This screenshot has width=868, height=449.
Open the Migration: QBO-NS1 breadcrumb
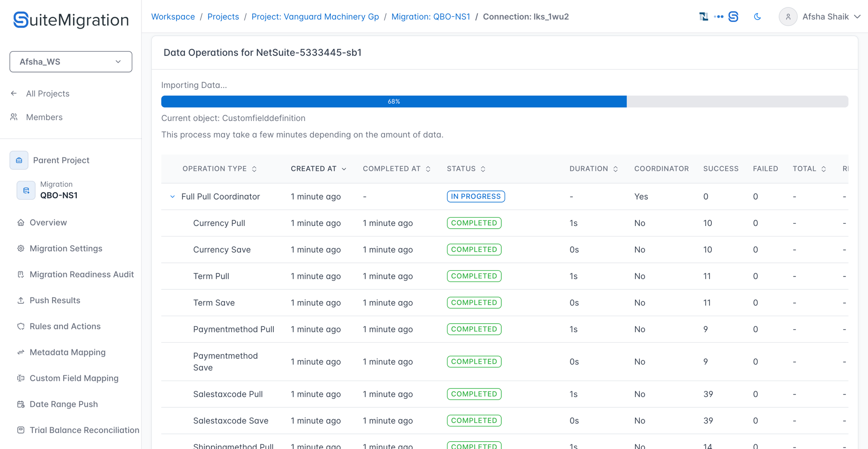pos(431,16)
